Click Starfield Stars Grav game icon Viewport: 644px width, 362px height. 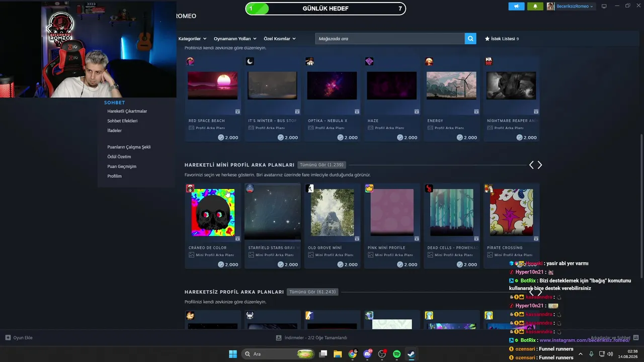tap(250, 189)
